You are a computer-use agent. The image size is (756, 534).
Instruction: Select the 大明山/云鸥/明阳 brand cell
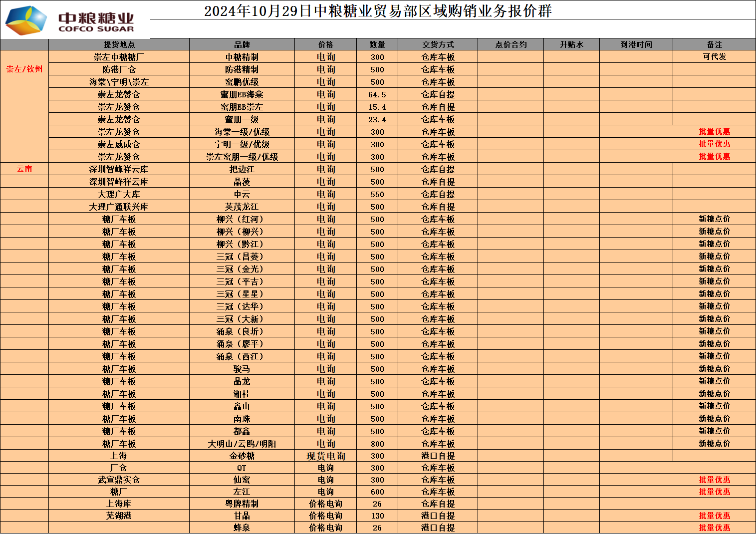coord(242,444)
